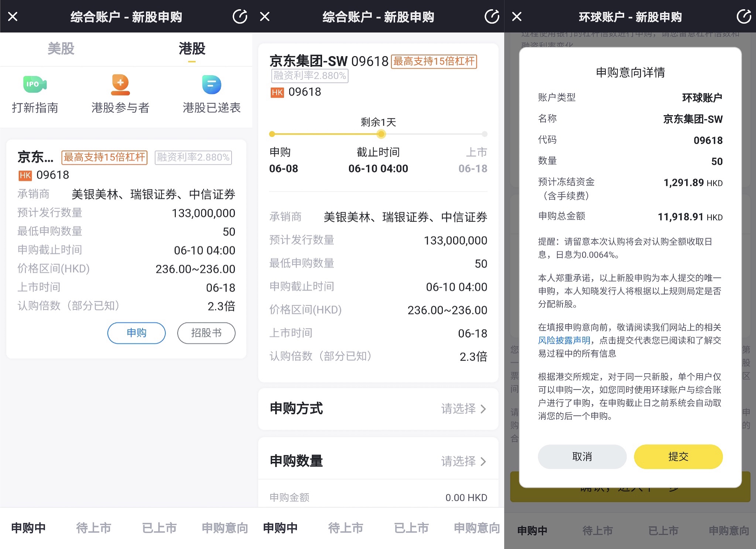Viewport: 756px width, 549px height.
Task: Click the 11,918.91 HKD total amount value
Action: [x=690, y=217]
